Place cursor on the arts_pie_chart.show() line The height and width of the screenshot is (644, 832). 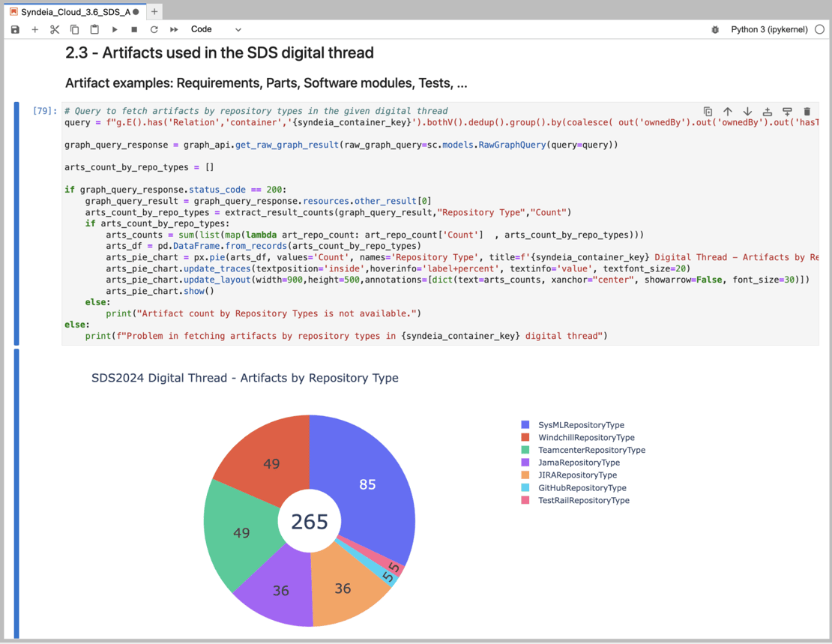click(x=160, y=291)
